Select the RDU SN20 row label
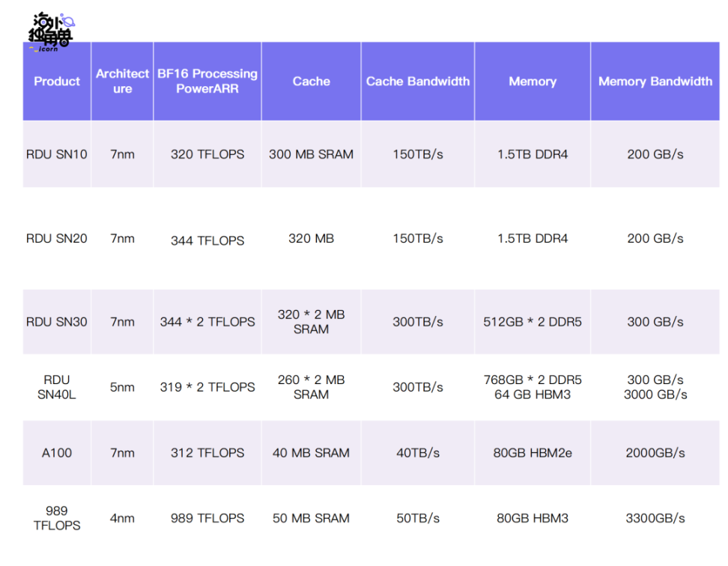The height and width of the screenshot is (566, 728). [x=57, y=238]
